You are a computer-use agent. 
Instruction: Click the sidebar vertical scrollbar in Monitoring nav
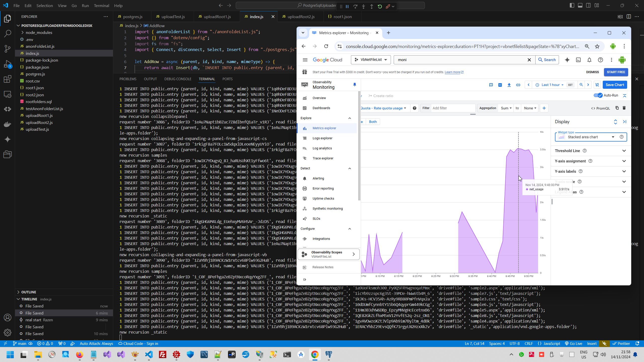coord(359,146)
